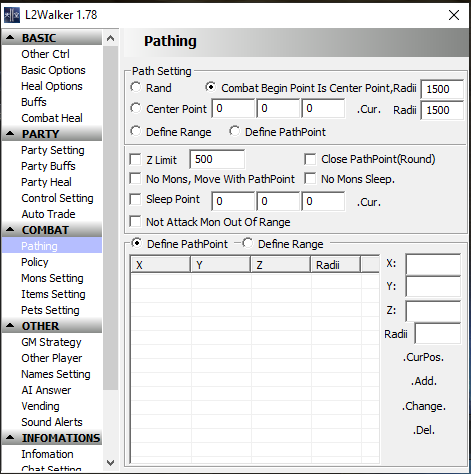Image resolution: width=471 pixels, height=474 pixels.
Task: Open Other Player page
Action: coord(52,358)
